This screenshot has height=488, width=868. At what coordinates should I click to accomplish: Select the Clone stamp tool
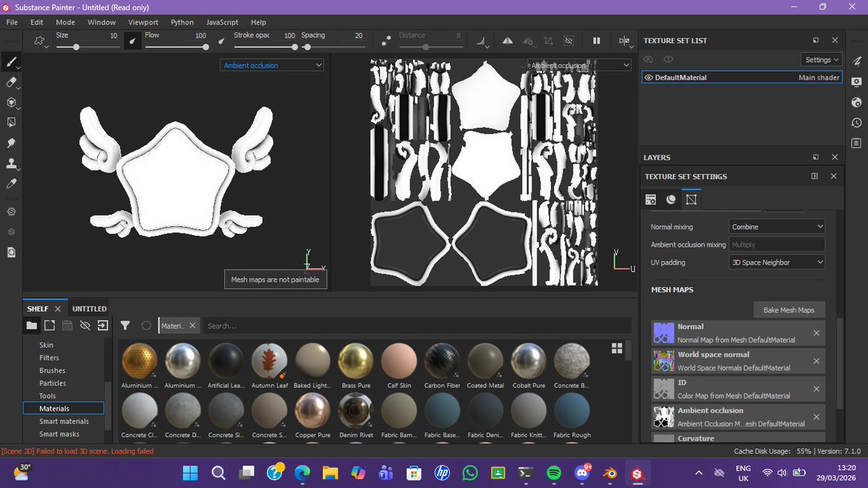(x=11, y=164)
